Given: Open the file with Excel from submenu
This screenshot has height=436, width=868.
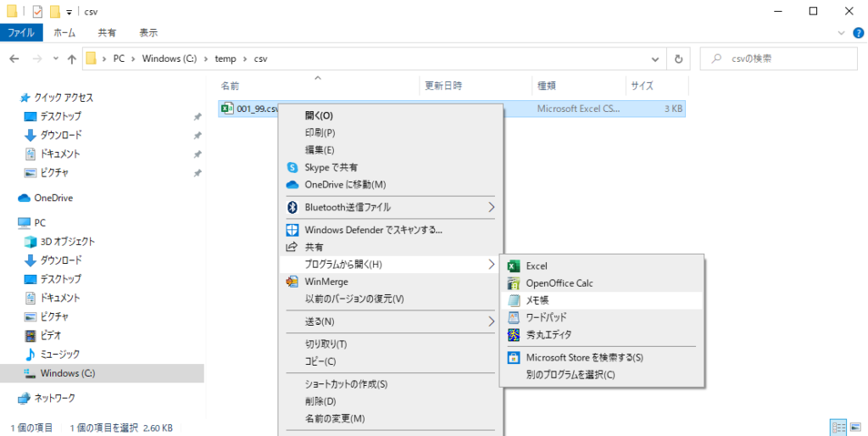Looking at the screenshot, I should pyautogui.click(x=601, y=266).
